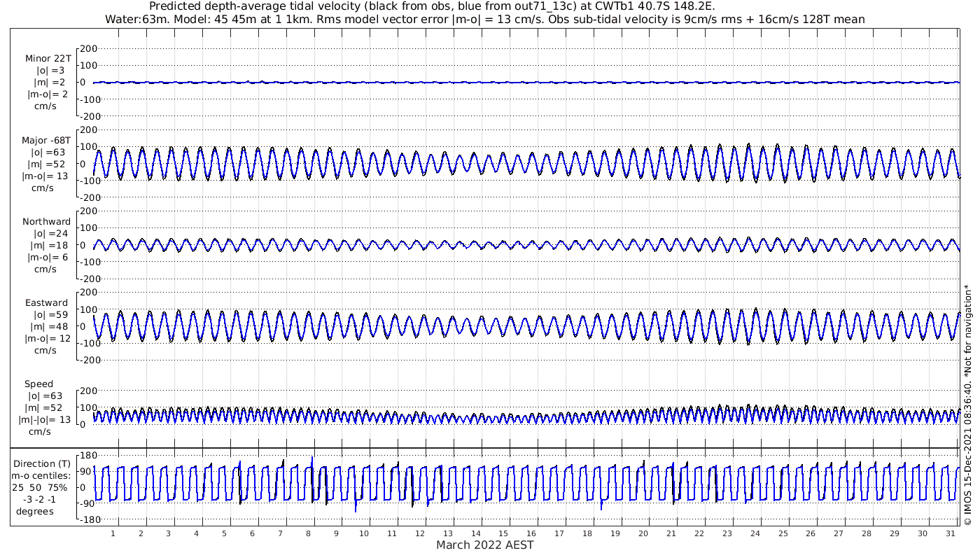
Task: Click the '100' y-axis tick of the Eastward panel
Action: point(88,309)
